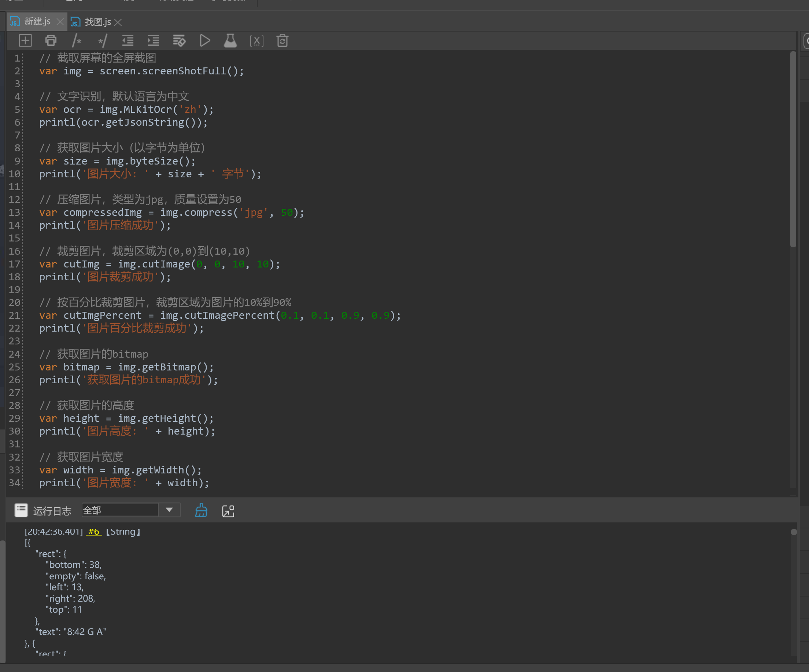Image resolution: width=809 pixels, height=672 pixels.
Task: Click the flask test icon in the toolbar
Action: tap(230, 40)
